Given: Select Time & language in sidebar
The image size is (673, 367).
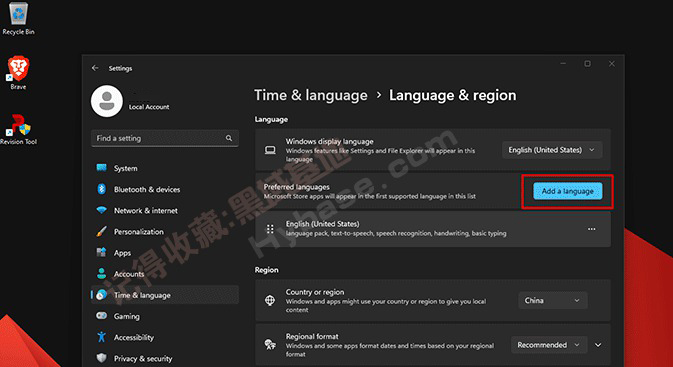Looking at the screenshot, I should [x=165, y=295].
